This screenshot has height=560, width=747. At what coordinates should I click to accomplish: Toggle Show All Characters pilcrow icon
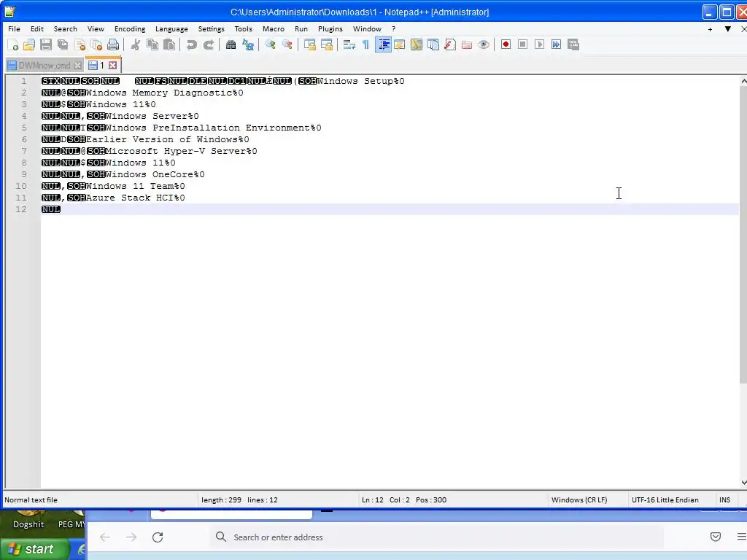point(366,44)
